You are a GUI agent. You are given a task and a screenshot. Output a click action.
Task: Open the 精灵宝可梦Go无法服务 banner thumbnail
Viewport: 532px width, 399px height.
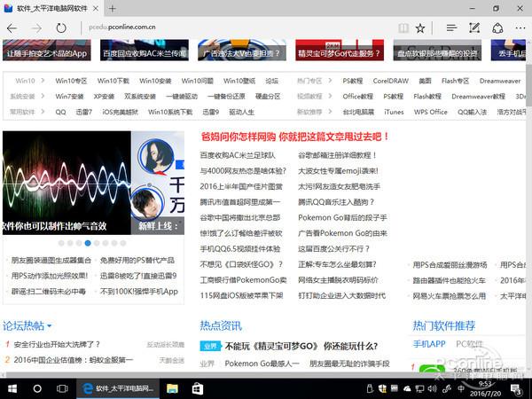click(x=340, y=51)
